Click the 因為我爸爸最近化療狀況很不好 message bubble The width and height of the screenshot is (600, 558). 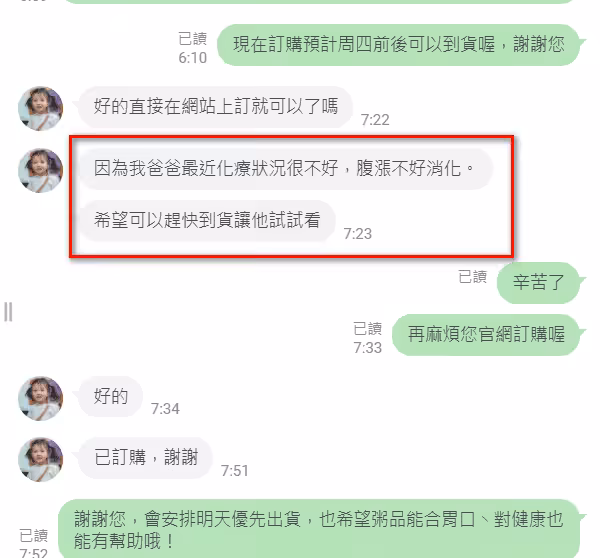click(285, 169)
